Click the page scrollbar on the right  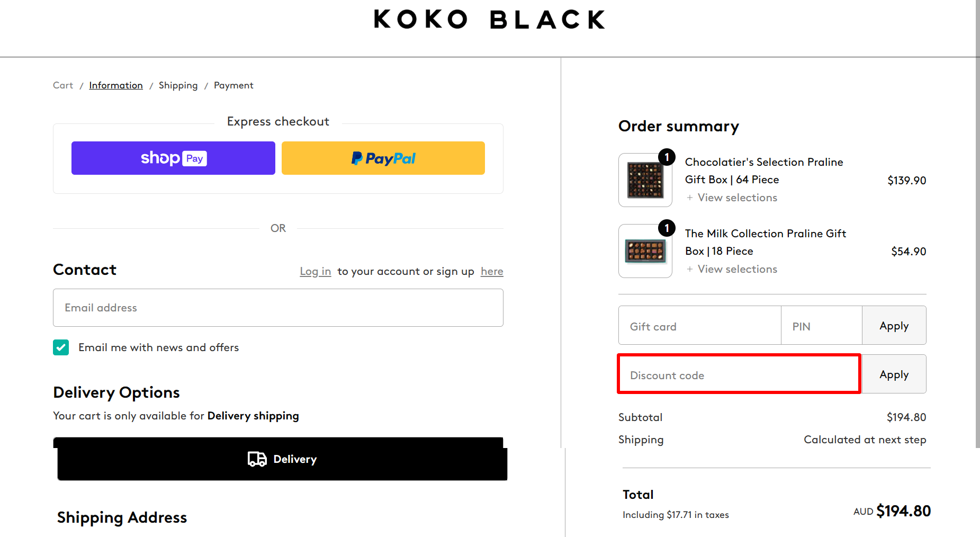(977, 212)
